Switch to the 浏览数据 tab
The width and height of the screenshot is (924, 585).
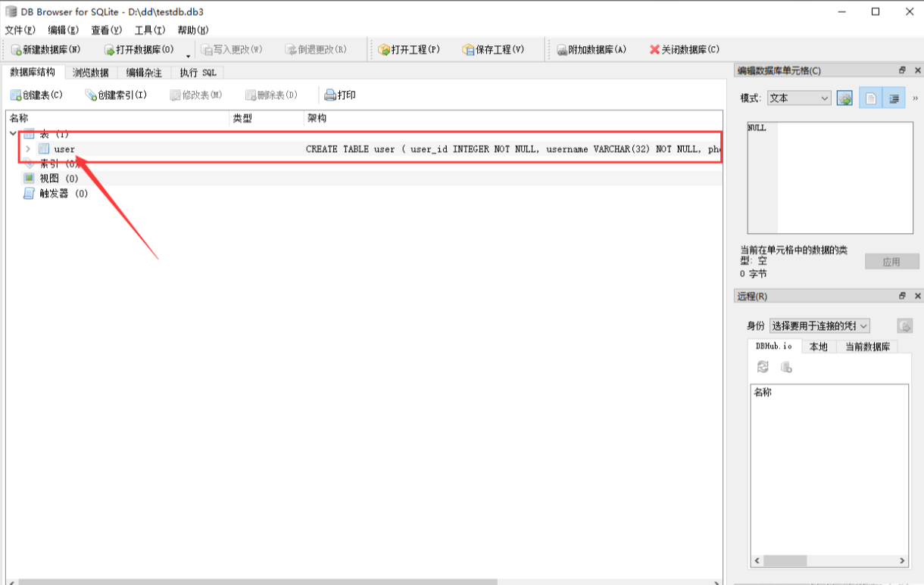(90, 73)
